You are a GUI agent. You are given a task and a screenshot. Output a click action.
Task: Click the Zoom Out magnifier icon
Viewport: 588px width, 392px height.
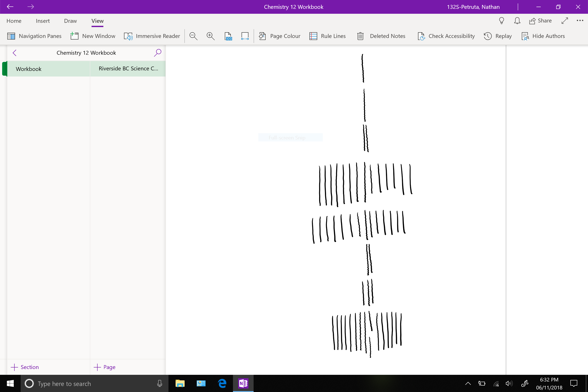pyautogui.click(x=193, y=36)
